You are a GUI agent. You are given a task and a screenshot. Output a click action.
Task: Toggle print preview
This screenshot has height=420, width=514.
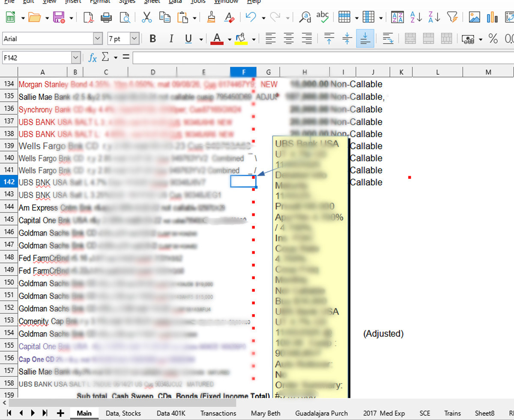click(125, 17)
